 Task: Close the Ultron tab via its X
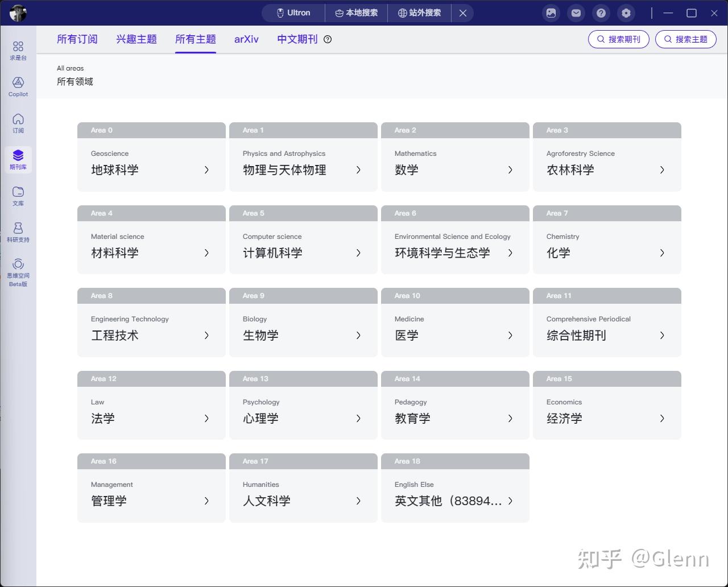[462, 13]
